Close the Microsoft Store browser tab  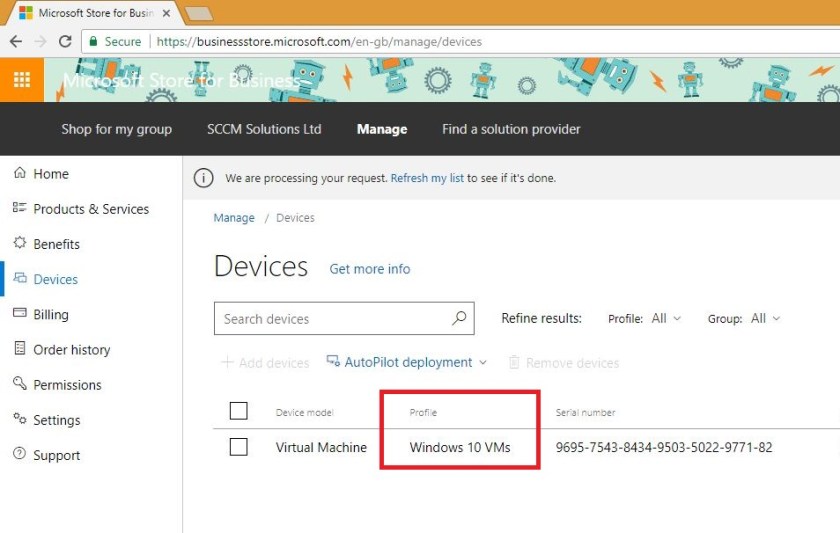[x=167, y=13]
